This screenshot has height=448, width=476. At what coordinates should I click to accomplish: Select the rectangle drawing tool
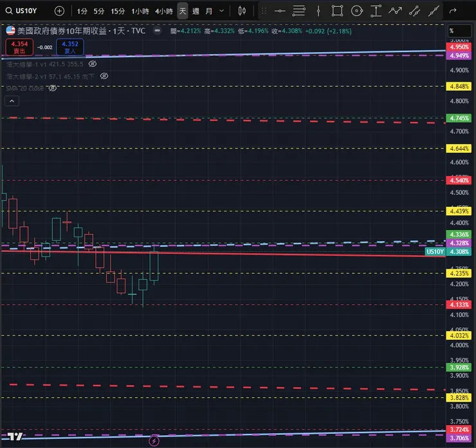[x=337, y=11]
